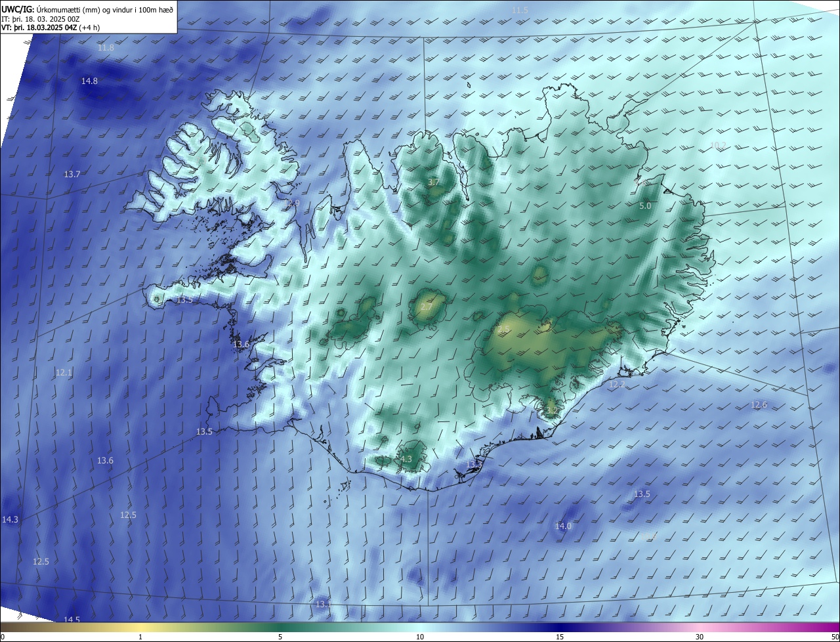The height and width of the screenshot is (642, 840).
Task: Click the 0 tick on the color scale
Action: (2, 637)
